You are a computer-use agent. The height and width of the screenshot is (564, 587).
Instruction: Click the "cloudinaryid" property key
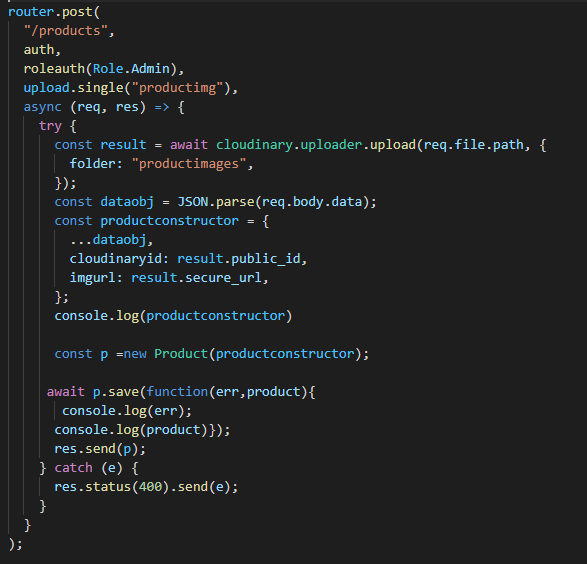[x=115, y=259]
